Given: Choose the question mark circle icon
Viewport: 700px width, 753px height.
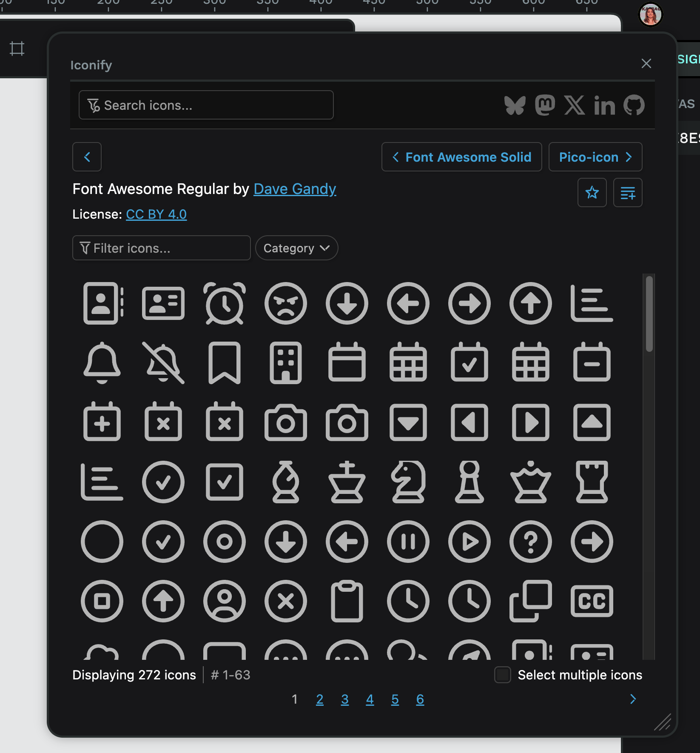Looking at the screenshot, I should click(x=531, y=542).
